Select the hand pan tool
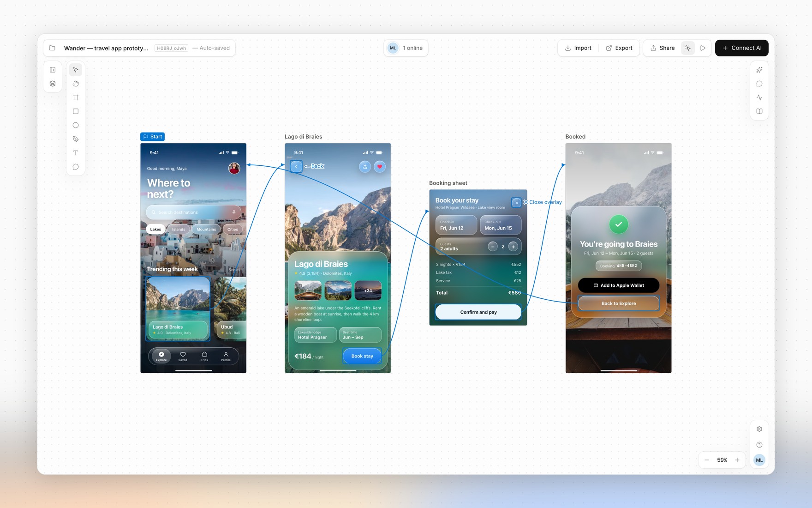812x508 pixels. (76, 84)
